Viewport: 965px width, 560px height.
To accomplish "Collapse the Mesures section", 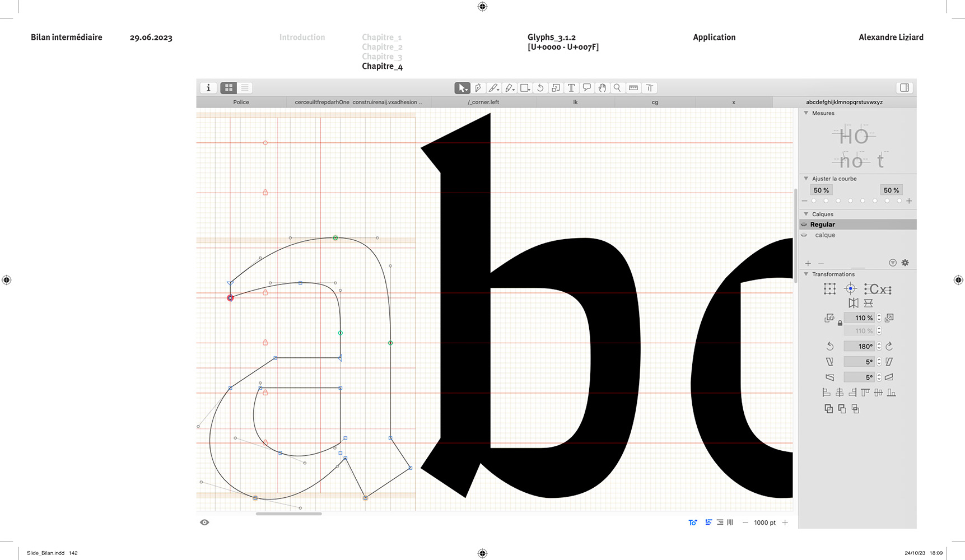I will [806, 113].
